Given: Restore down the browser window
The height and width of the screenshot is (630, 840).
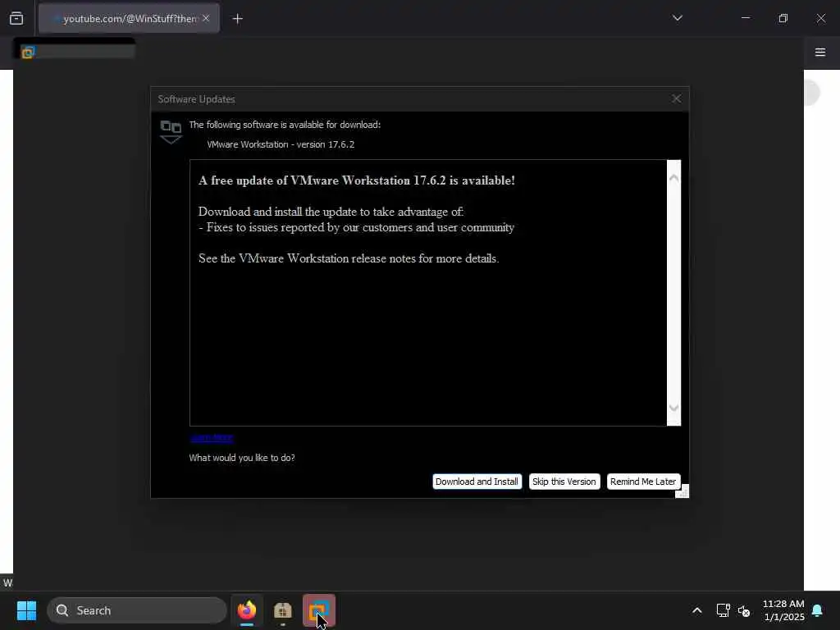Looking at the screenshot, I should coord(783,18).
